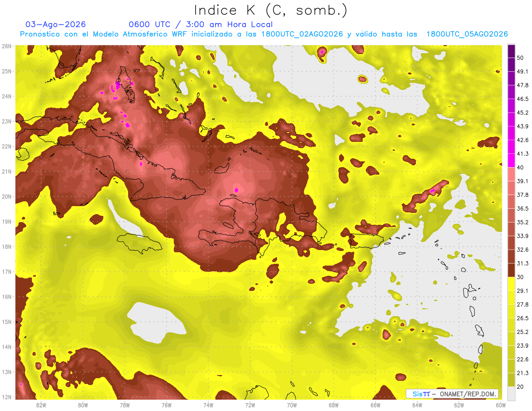Viewport: 532px width, 411px height.
Task: Click the colorbar value "25.2"
Action: [x=523, y=332]
